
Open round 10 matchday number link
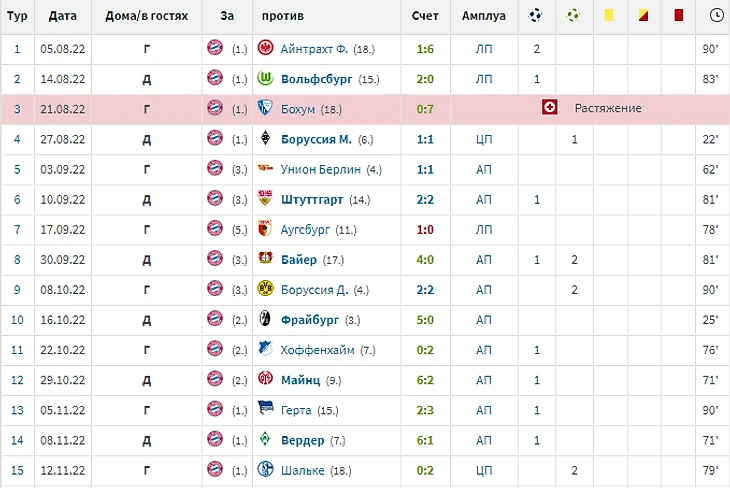point(17,320)
